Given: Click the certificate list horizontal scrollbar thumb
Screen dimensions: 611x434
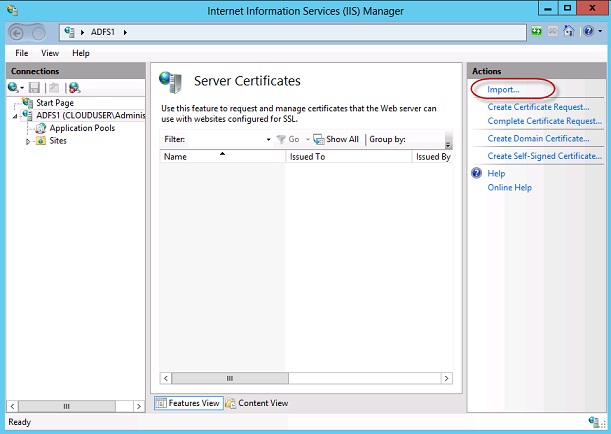Looking at the screenshot, I should pos(230,378).
